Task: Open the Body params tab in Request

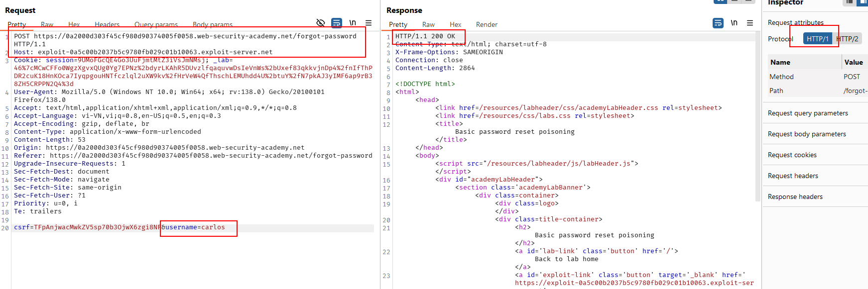Action: [213, 24]
